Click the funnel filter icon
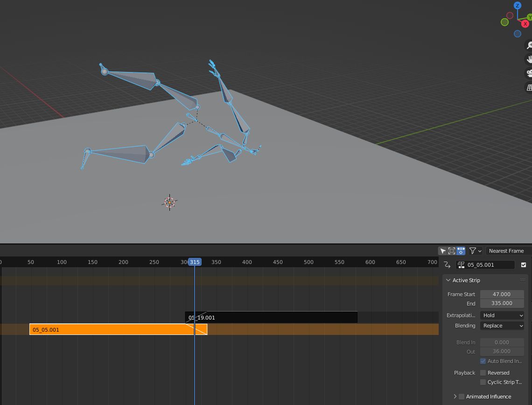 click(472, 251)
